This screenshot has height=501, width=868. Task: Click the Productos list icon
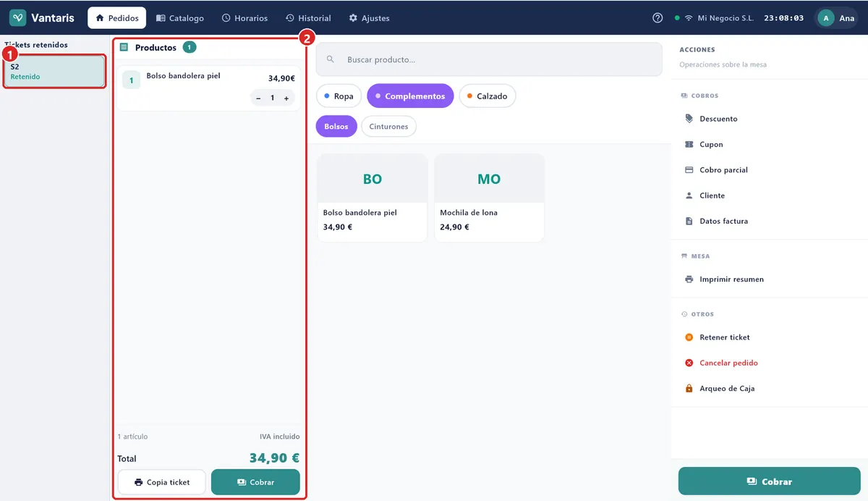[x=124, y=48]
